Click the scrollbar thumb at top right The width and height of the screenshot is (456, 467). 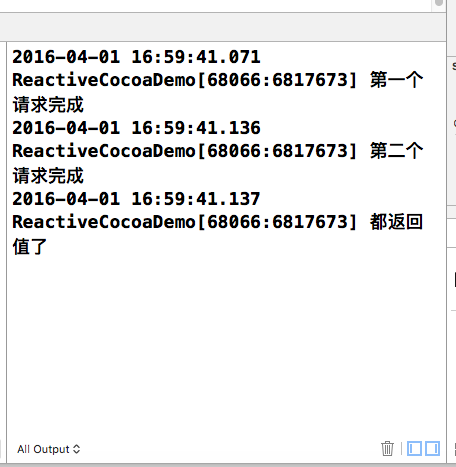tap(439, 3)
